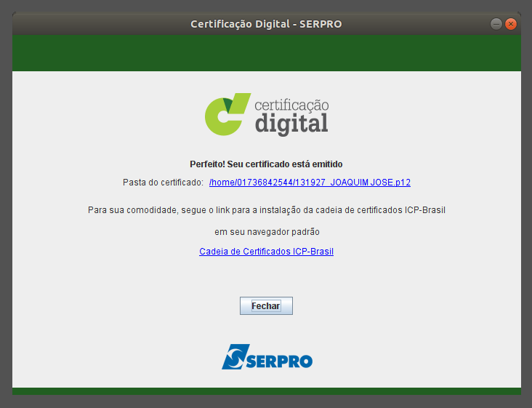This screenshot has height=408, width=532.
Task: Click the "Para sua comodidade" message line
Action: (x=266, y=210)
